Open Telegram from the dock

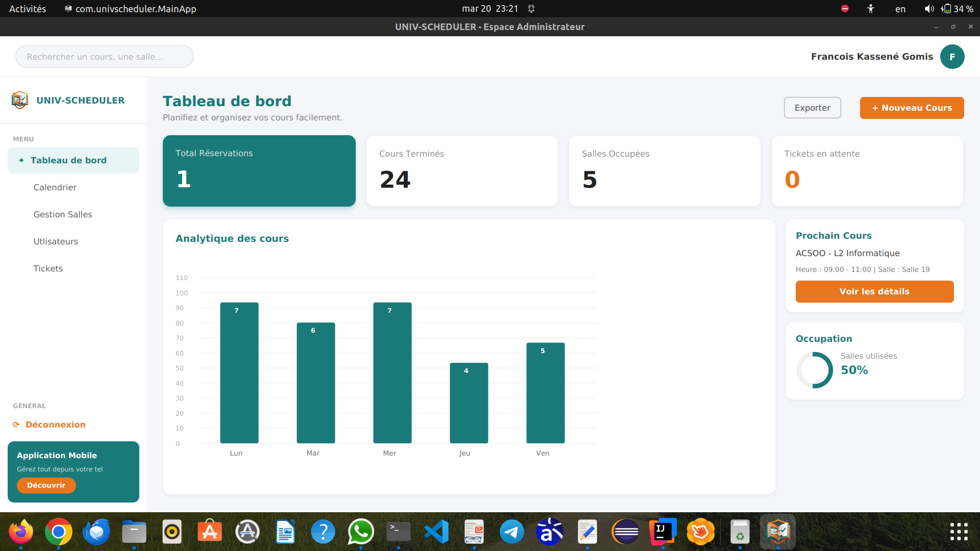pos(512,532)
